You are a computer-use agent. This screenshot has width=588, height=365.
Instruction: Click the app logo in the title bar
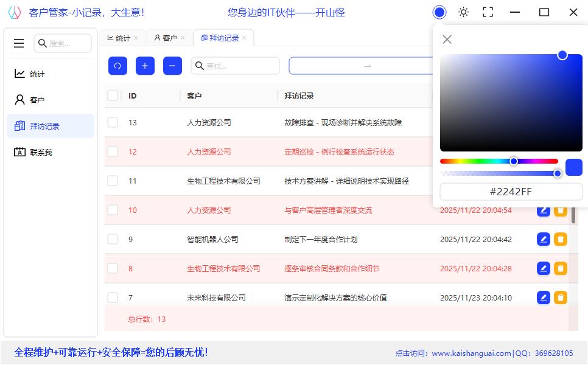15,12
